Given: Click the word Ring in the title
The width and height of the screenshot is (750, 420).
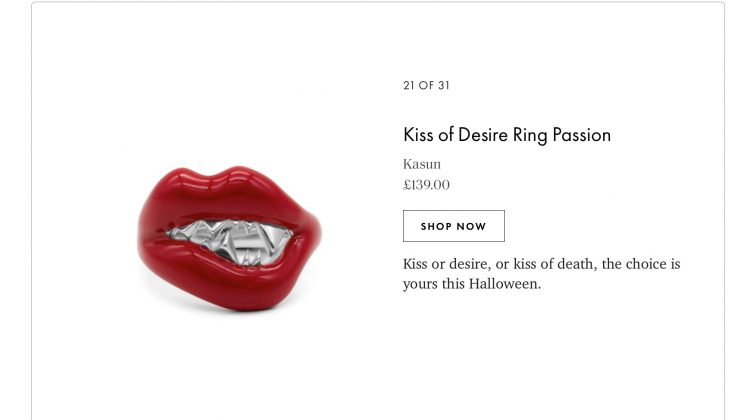Looking at the screenshot, I should 530,136.
